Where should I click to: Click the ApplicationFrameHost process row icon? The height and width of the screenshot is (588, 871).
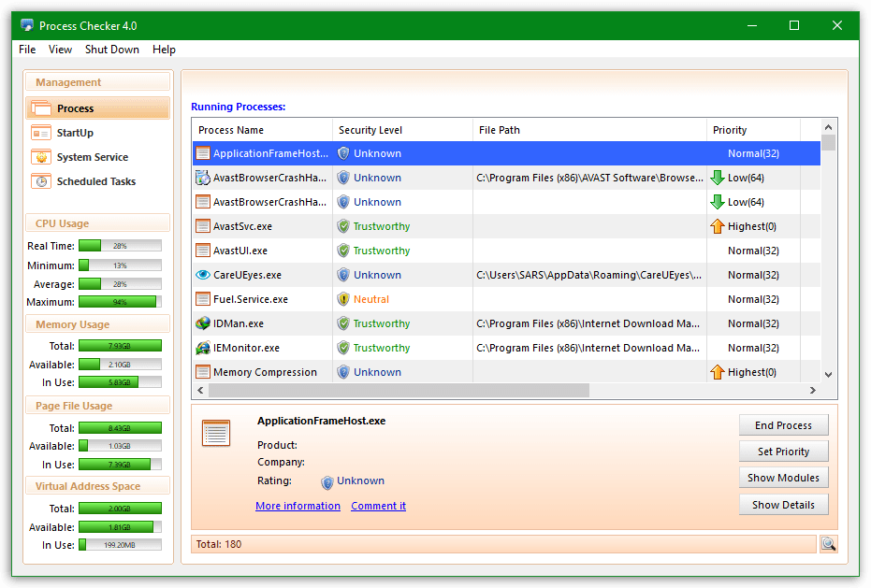203,153
